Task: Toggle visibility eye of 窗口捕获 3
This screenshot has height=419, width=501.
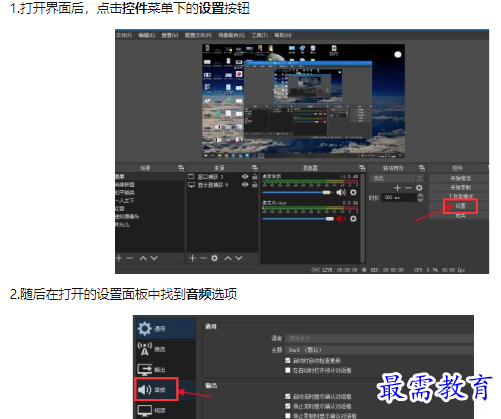Action: coord(245,176)
